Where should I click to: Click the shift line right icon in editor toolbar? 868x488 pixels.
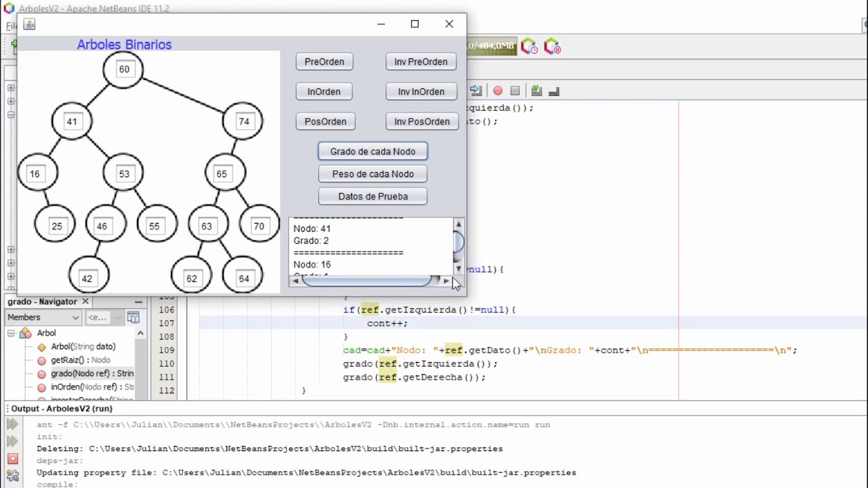click(x=476, y=91)
